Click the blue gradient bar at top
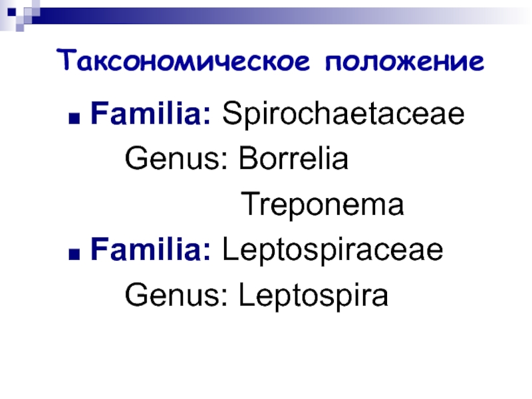 (271, 16)
